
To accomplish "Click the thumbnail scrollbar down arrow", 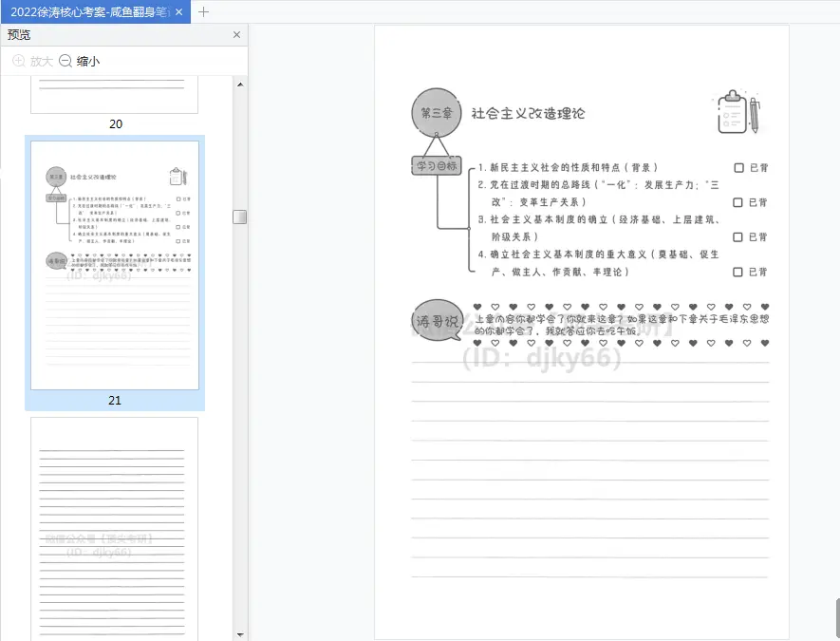I will click(240, 634).
